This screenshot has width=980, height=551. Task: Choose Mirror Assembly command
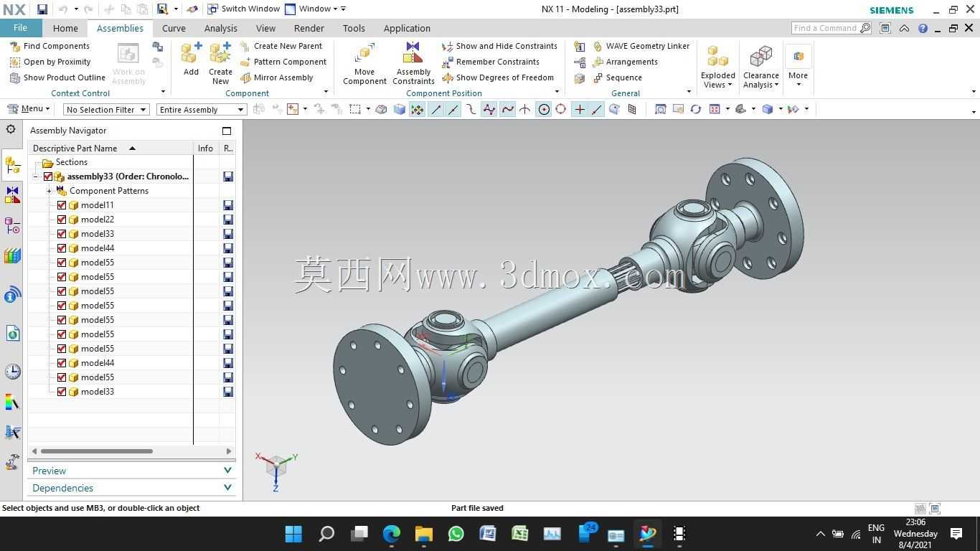point(276,77)
